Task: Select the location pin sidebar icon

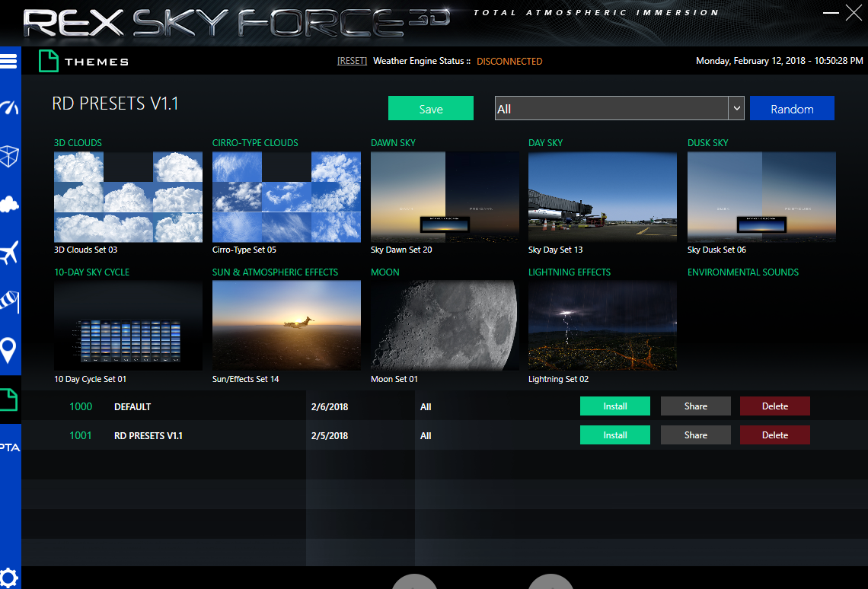Action: click(8, 351)
